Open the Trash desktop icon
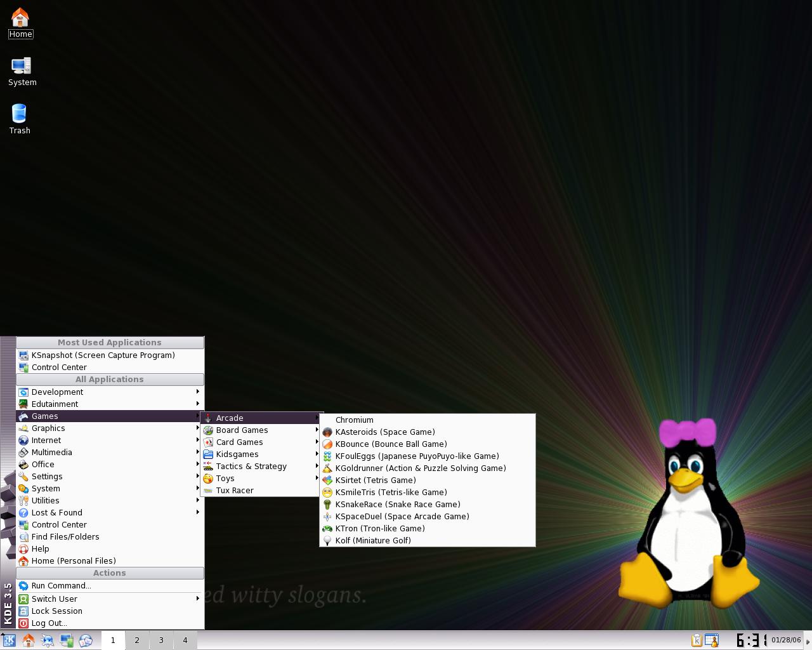This screenshot has height=650, width=812. tap(20, 119)
